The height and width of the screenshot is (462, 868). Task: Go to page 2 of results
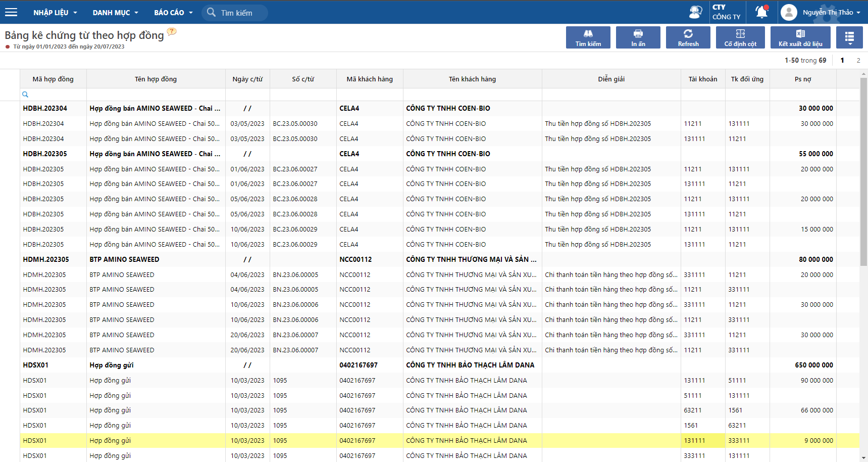click(x=858, y=60)
